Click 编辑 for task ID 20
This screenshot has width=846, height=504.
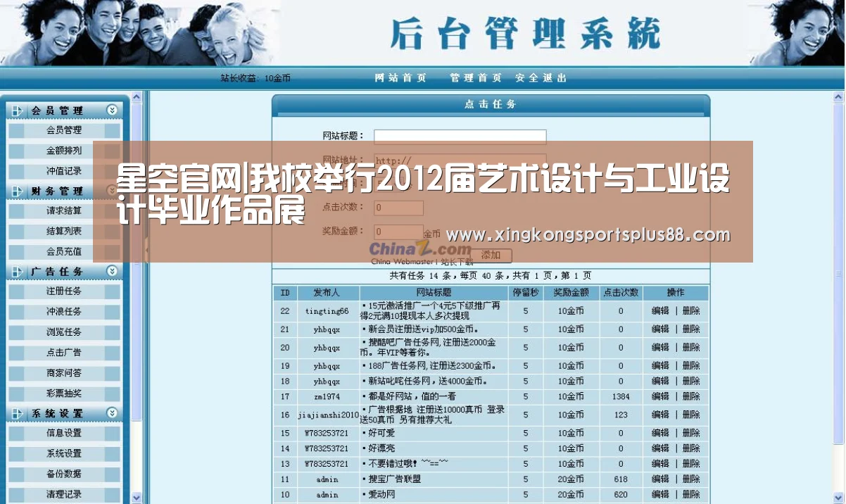click(x=660, y=347)
